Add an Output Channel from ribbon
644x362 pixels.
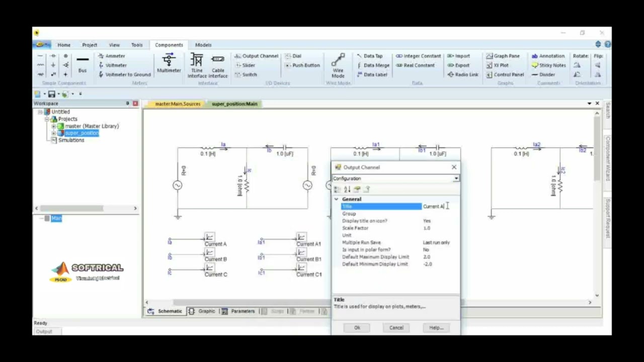tap(257, 56)
